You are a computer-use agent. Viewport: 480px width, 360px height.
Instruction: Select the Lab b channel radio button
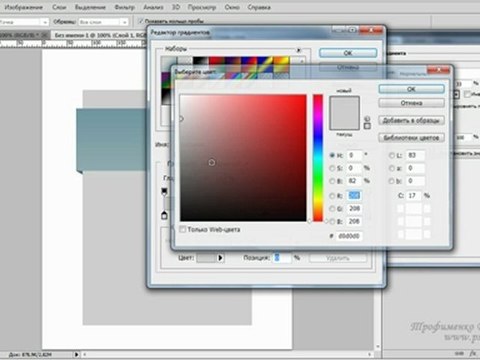392,181
